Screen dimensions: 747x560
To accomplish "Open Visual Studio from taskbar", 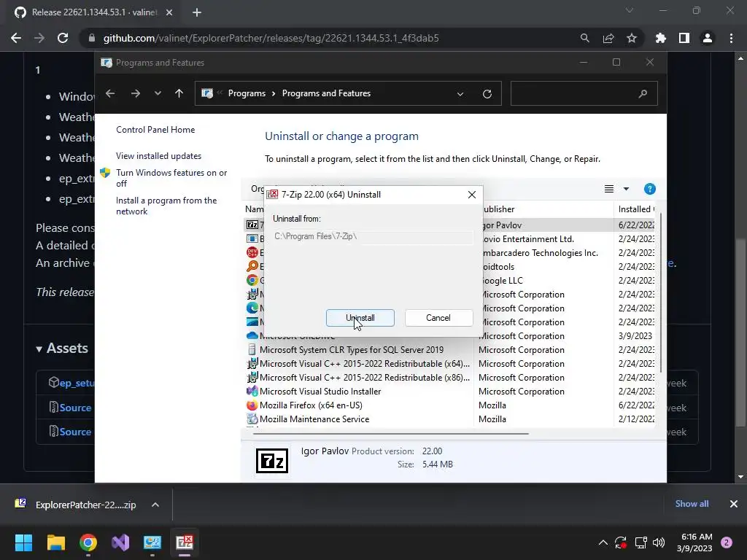I will [x=120, y=542].
